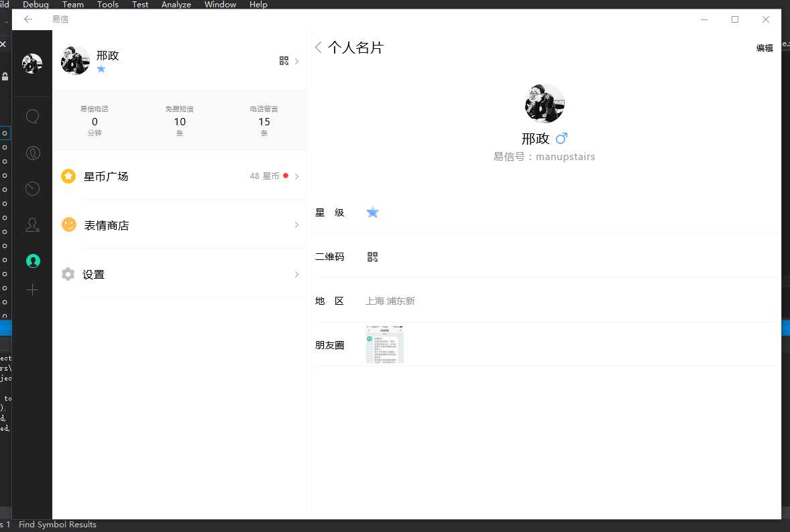The height and width of the screenshot is (532, 790).
Task: Click the orange star coin icon
Action: (68, 176)
